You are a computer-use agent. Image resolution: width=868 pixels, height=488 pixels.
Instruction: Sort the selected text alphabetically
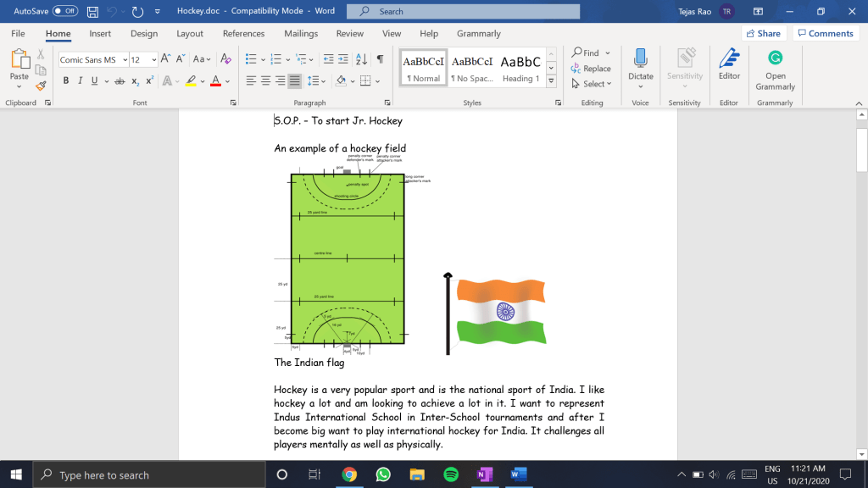click(362, 59)
